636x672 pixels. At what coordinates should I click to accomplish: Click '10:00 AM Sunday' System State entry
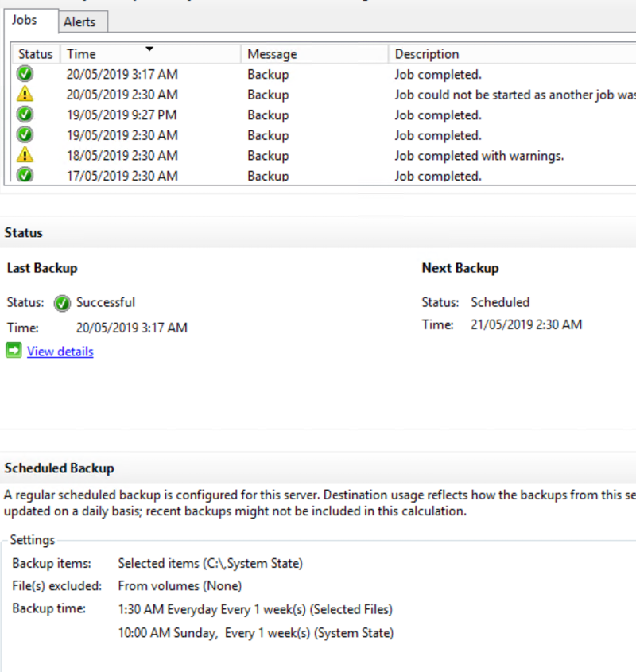256,633
